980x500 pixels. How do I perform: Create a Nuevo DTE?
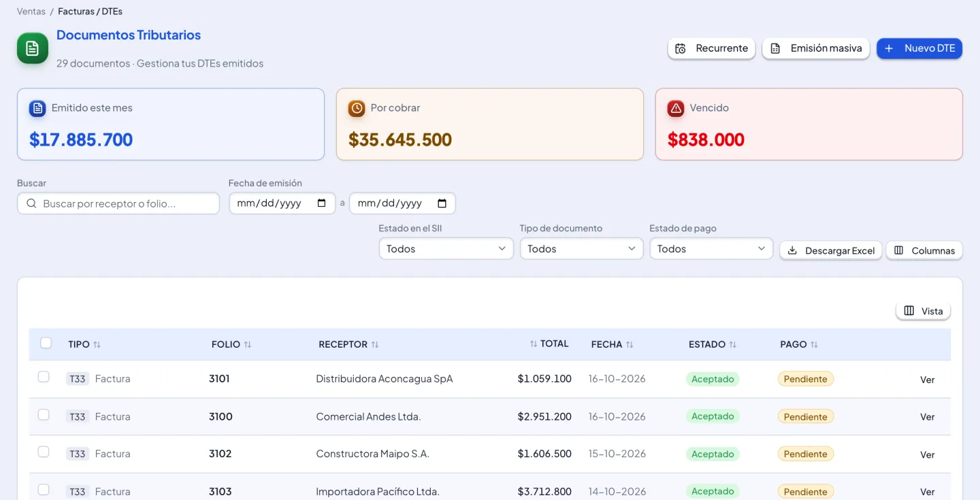pos(919,48)
